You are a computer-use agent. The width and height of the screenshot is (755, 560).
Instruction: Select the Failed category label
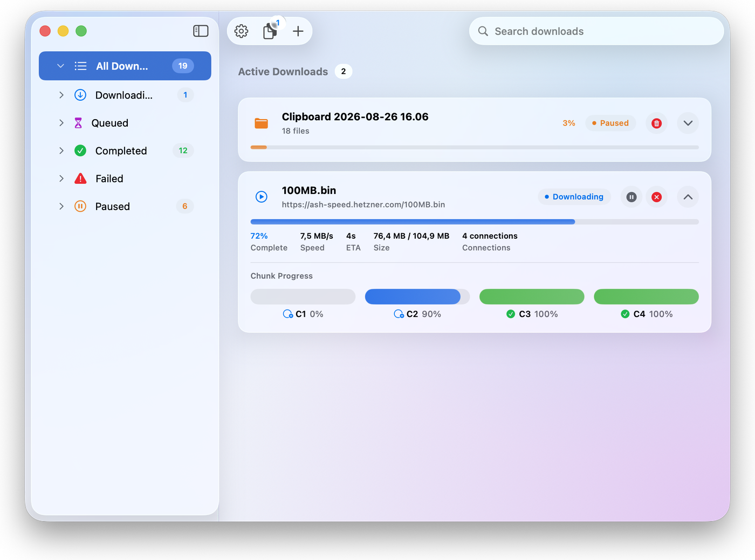pos(109,179)
